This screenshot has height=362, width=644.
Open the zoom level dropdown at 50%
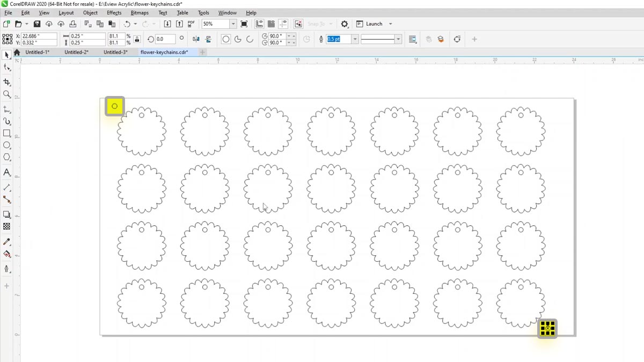click(233, 24)
